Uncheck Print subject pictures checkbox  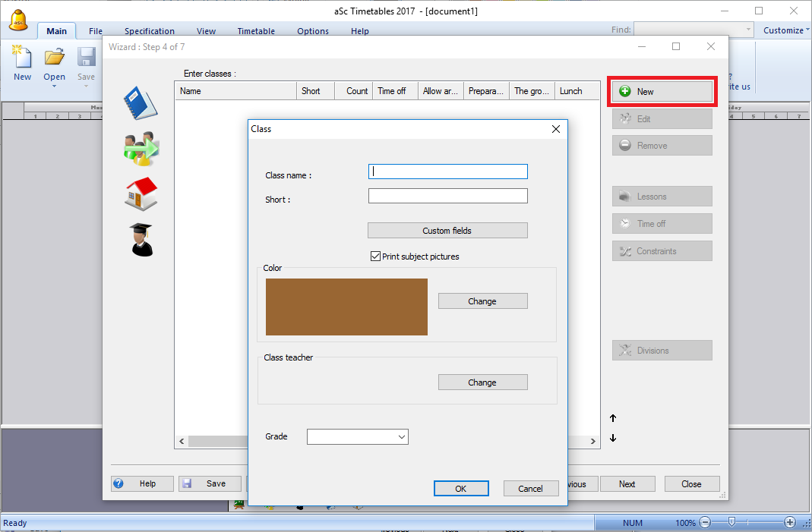tap(375, 257)
